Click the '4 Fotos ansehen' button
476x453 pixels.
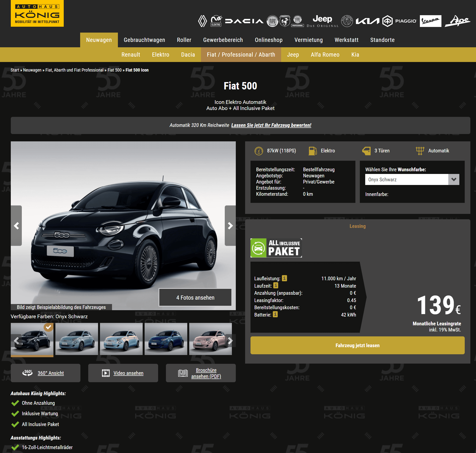click(x=195, y=297)
